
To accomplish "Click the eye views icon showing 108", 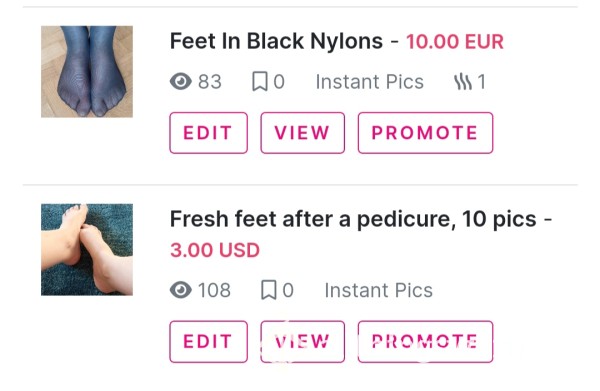I will [181, 290].
